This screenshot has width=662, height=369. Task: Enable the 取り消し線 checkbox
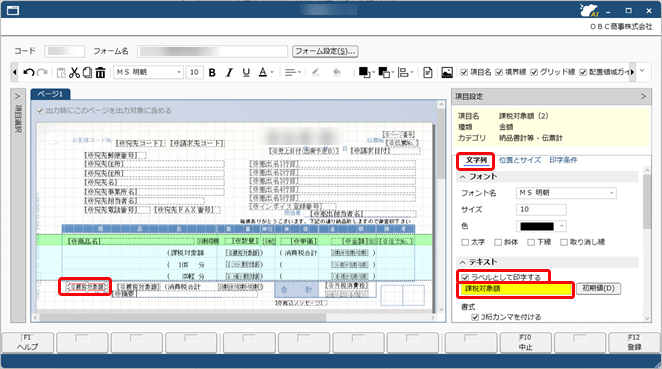coord(564,242)
